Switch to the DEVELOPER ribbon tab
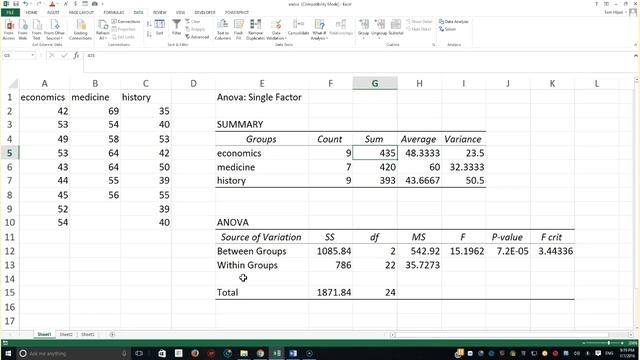Image resolution: width=640 pixels, height=360 pixels. pos(205,13)
